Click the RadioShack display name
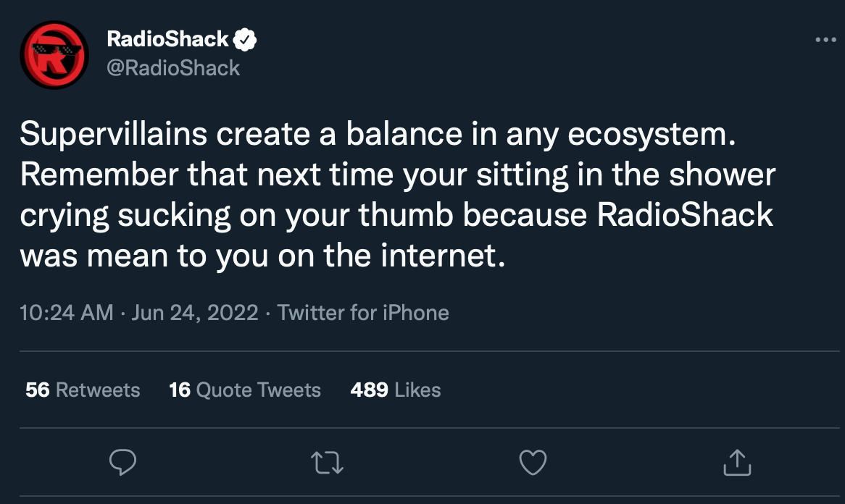 (x=166, y=40)
